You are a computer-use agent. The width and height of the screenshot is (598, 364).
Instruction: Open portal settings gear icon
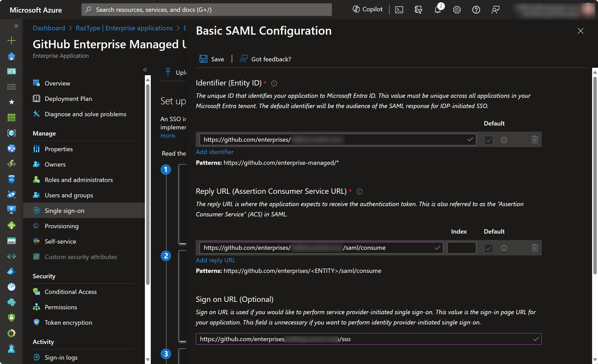457,10
